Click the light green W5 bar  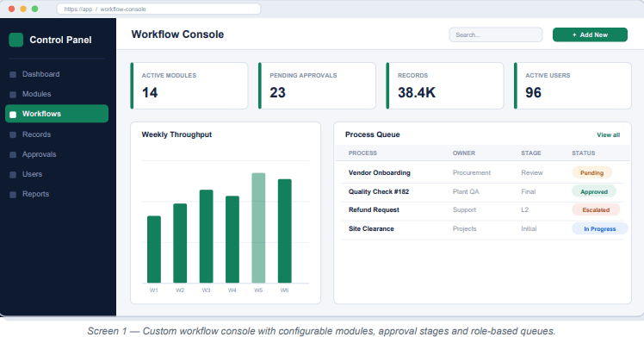[258, 228]
